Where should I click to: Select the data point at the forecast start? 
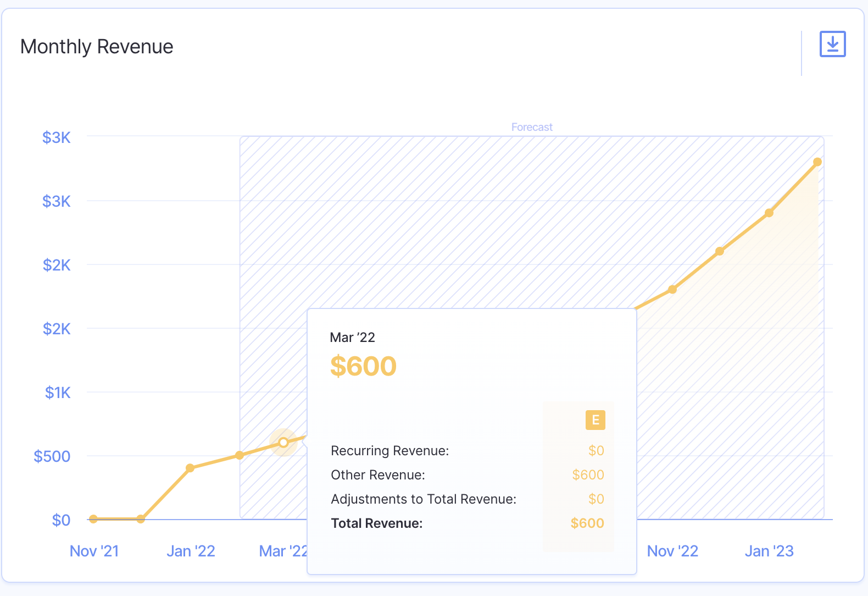(x=240, y=455)
